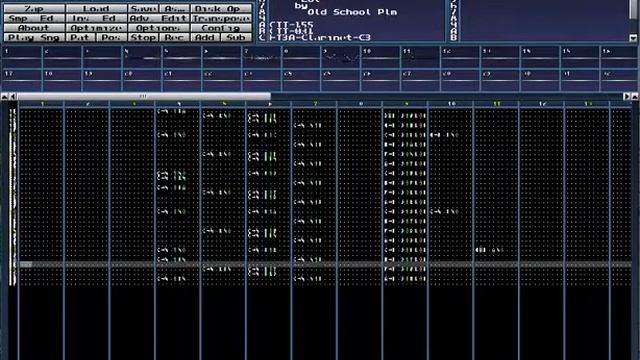
Task: Click the Optimize button
Action: click(96, 28)
